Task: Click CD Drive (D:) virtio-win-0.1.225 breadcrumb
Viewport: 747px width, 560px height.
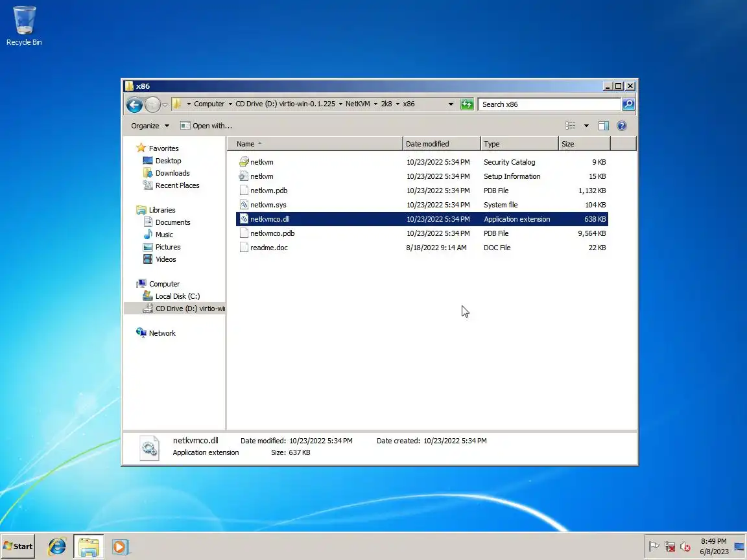Action: [x=285, y=104]
